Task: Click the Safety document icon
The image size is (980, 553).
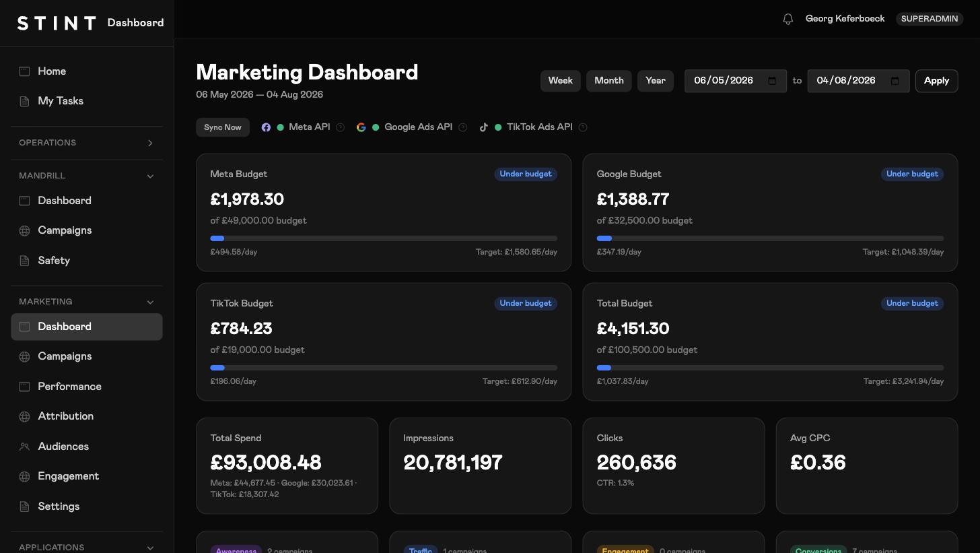Action: pyautogui.click(x=24, y=261)
